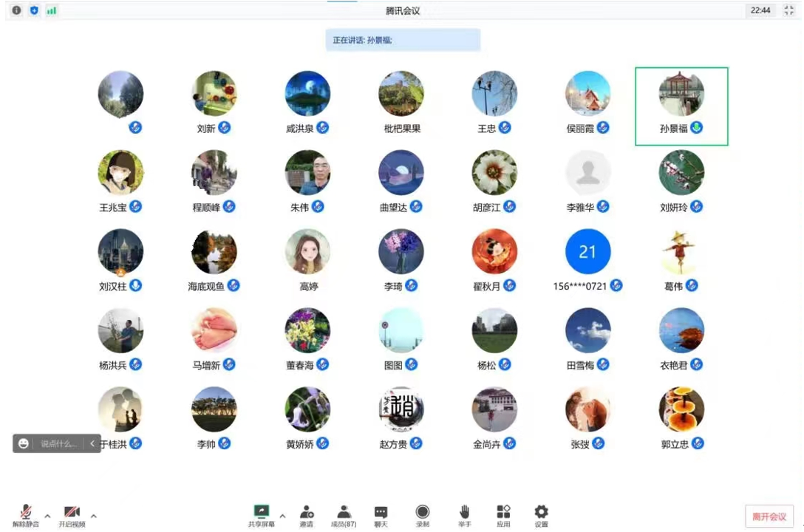804x532 pixels.
Task: Unmute microphone with 解除静音
Action: (x=26, y=516)
